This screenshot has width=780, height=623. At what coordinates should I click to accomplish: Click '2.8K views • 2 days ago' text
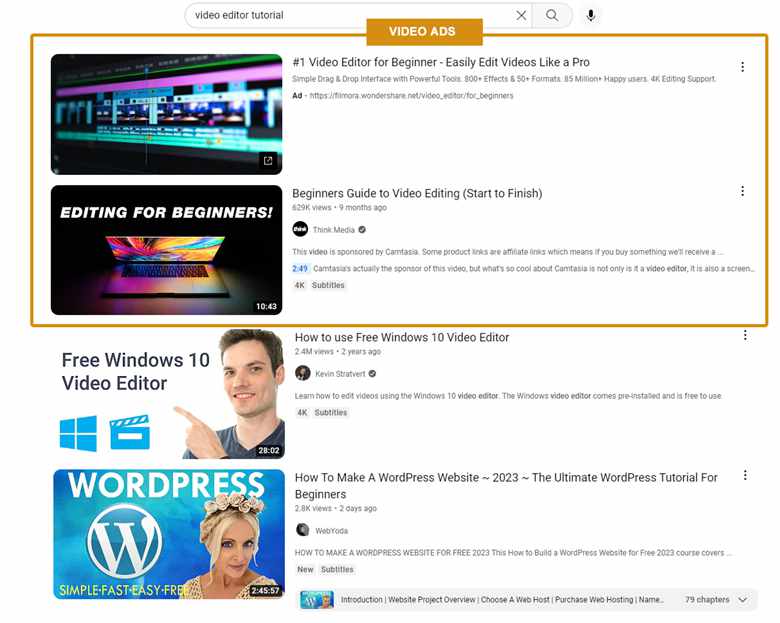(336, 508)
